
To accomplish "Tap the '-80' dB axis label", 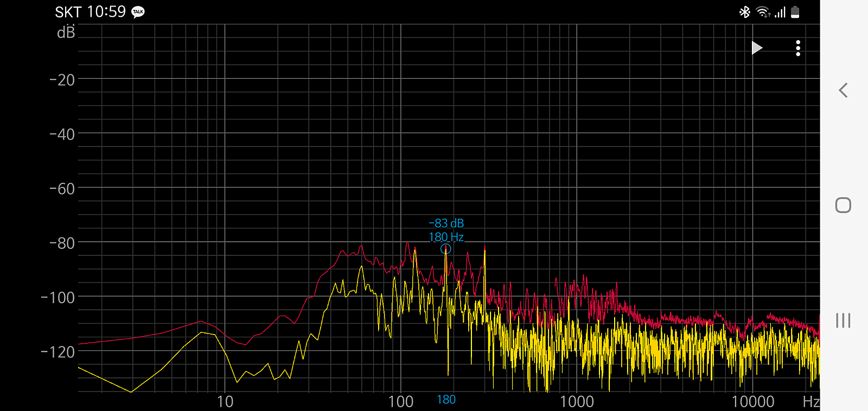I will tap(62, 243).
